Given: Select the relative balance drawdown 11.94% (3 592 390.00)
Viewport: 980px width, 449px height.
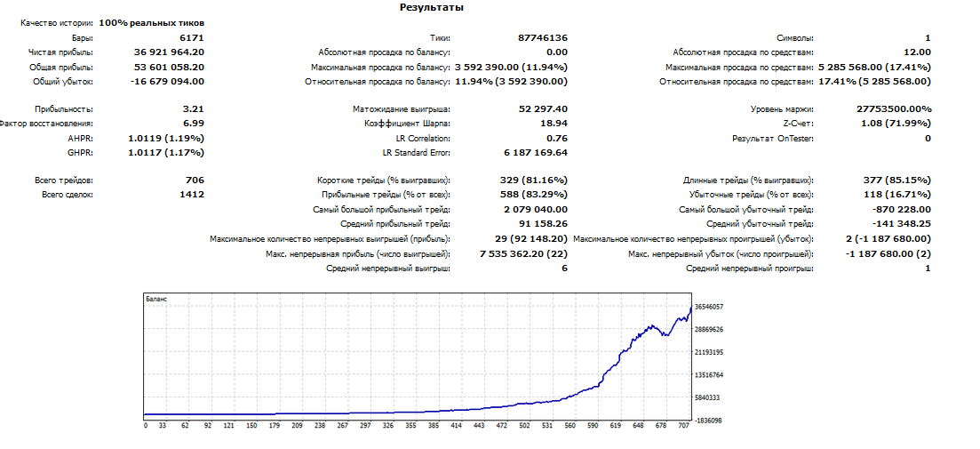Looking at the screenshot, I should coord(511,81).
